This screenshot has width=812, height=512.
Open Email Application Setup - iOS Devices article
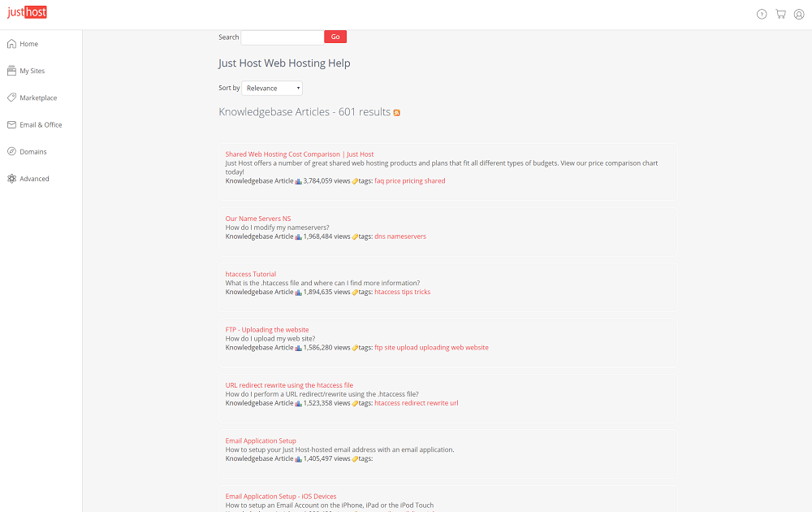click(x=281, y=497)
